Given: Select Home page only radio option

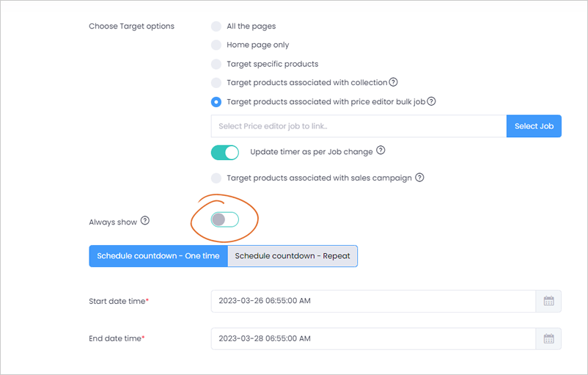Looking at the screenshot, I should click(216, 45).
